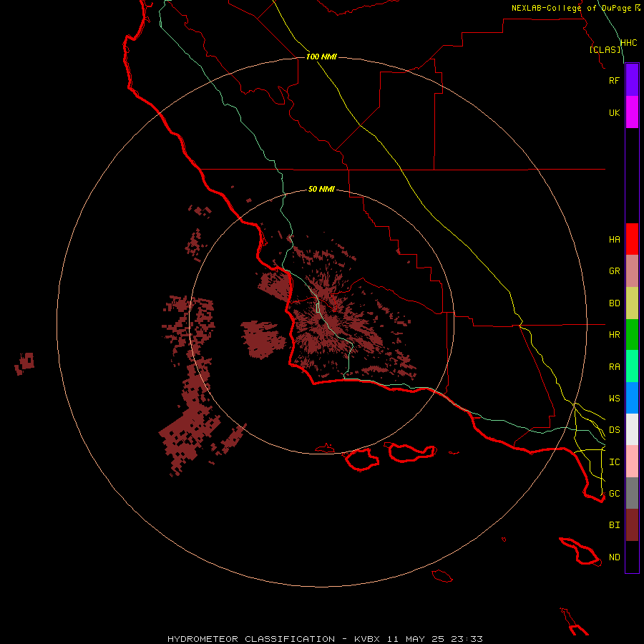Click the 'HR' legend label
644x644 pixels.
click(x=615, y=335)
